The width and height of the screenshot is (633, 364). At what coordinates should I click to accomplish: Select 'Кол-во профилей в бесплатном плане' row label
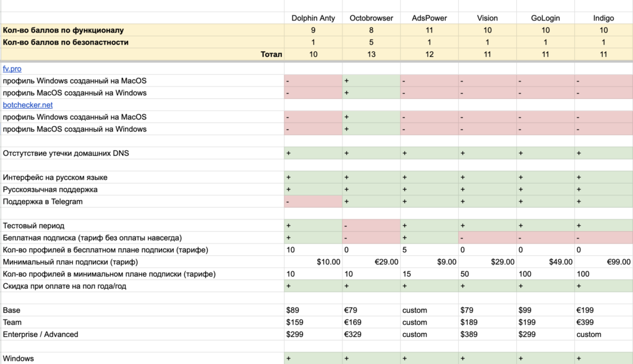[x=105, y=250]
